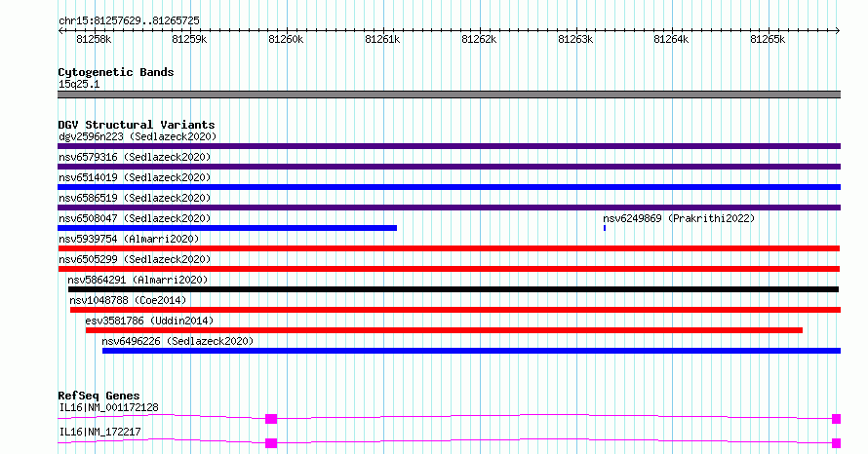Image resolution: width=868 pixels, height=454 pixels.
Task: Click the 81265k ruler tick label
Action: [768, 39]
